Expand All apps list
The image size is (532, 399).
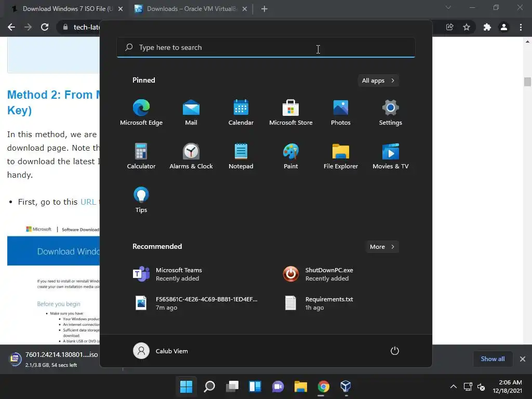378,81
